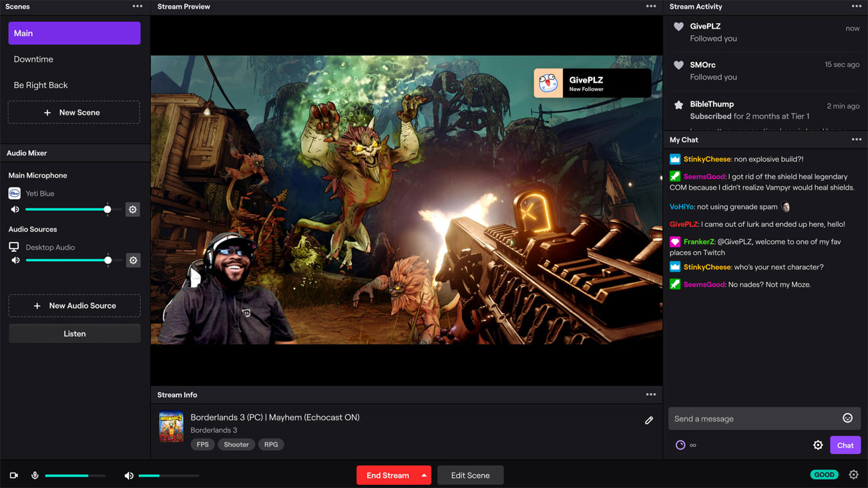Click BibleThump name in Stream Activity
Image resolution: width=868 pixels, height=488 pixels.
click(712, 104)
